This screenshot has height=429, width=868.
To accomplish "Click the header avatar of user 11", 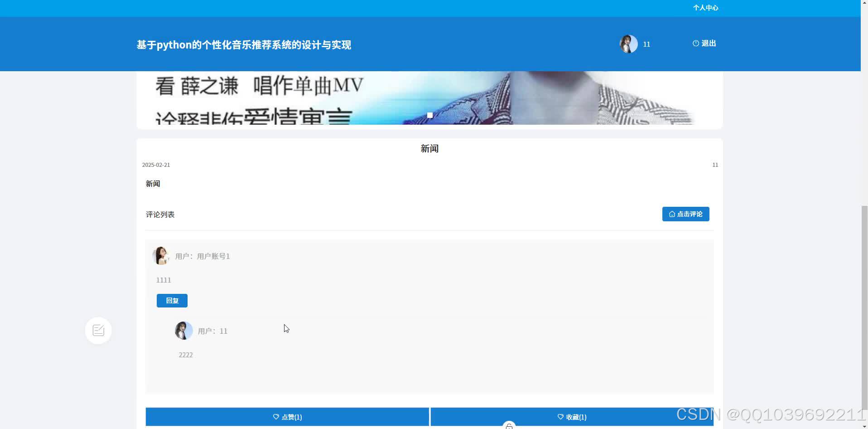I will coord(628,44).
